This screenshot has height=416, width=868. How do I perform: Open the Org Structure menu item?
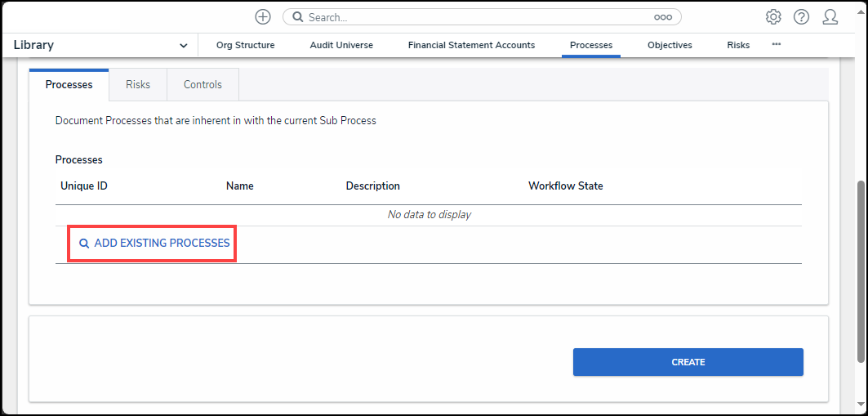pyautogui.click(x=245, y=46)
